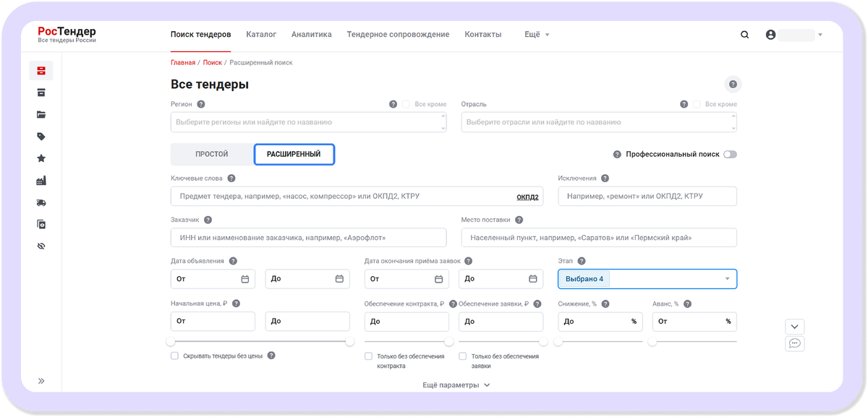The image size is (868, 417).
Task: Switch to ПРОСТОЙ search tab
Action: (x=212, y=154)
